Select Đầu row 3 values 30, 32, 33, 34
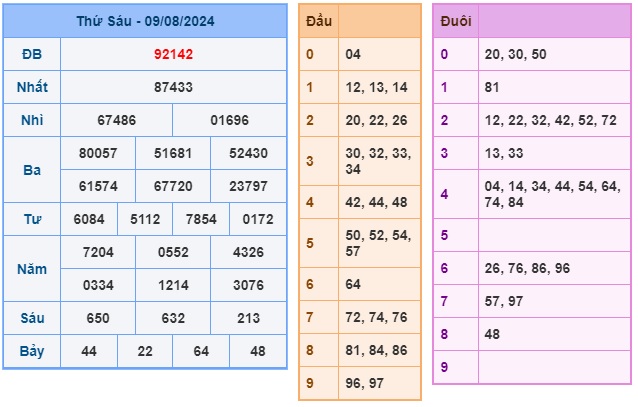Screen dimensions: 638x407 378,161
